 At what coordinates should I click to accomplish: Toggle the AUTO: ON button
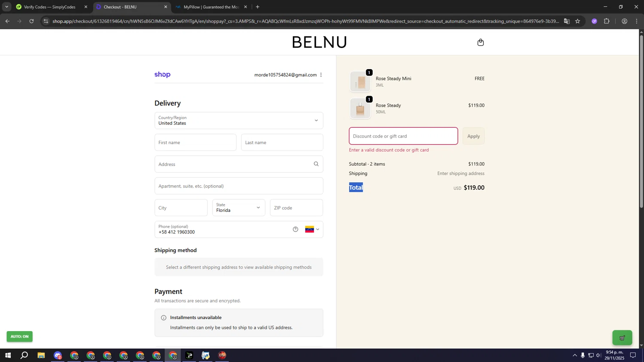(x=19, y=337)
